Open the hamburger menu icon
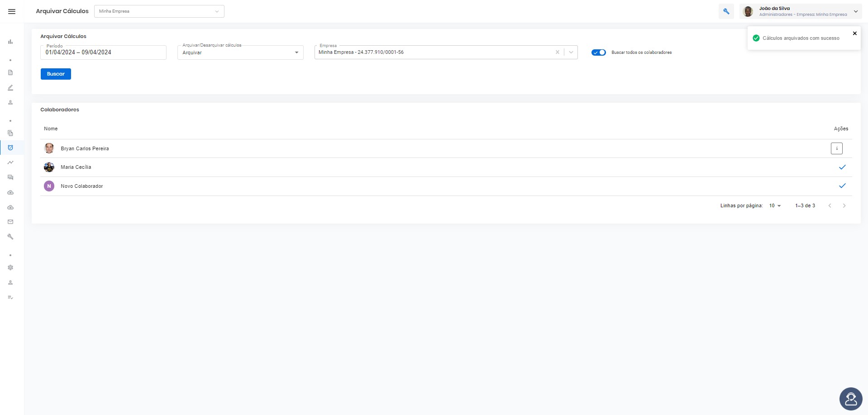 (12, 11)
